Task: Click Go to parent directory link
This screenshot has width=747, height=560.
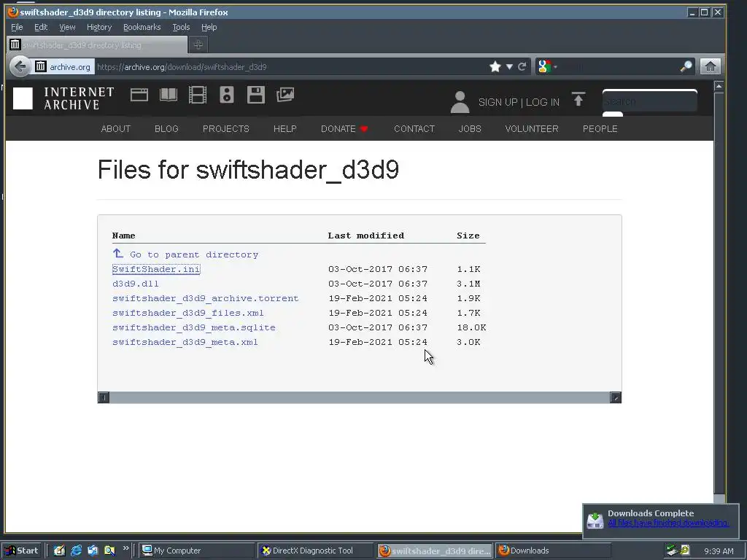Action: pos(194,254)
